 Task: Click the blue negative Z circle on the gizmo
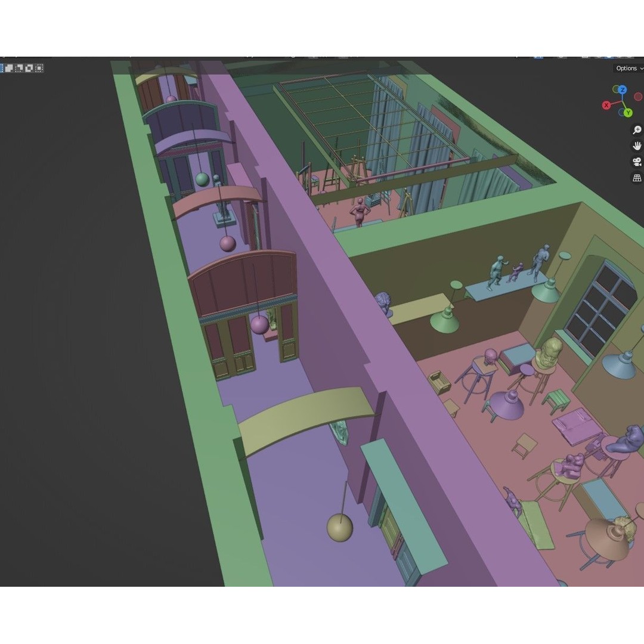pos(621,112)
